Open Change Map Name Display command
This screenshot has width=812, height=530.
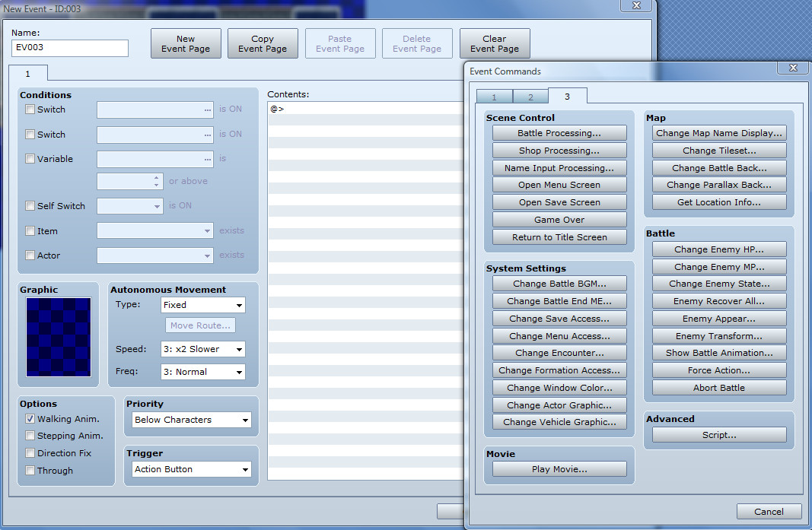tap(719, 133)
